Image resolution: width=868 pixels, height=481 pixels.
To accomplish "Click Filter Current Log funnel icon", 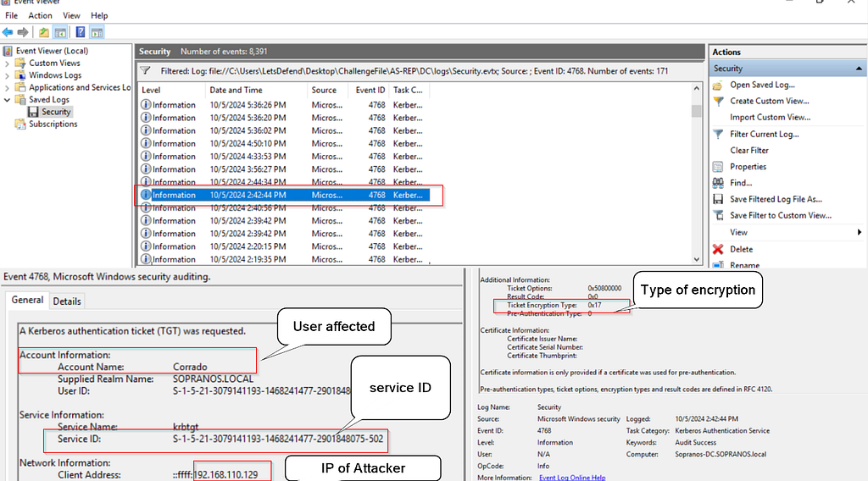I will [x=718, y=135].
